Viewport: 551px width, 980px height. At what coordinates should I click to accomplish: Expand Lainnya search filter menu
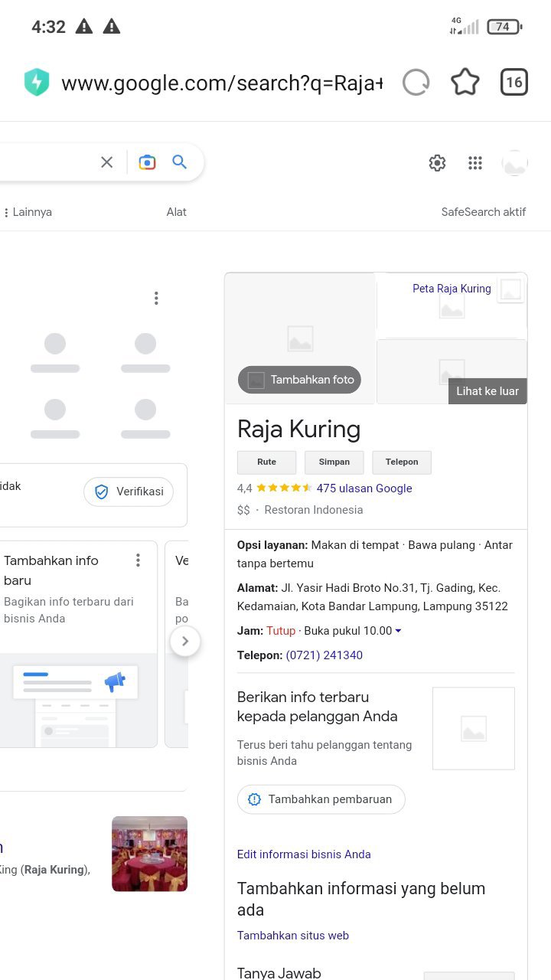(x=28, y=212)
